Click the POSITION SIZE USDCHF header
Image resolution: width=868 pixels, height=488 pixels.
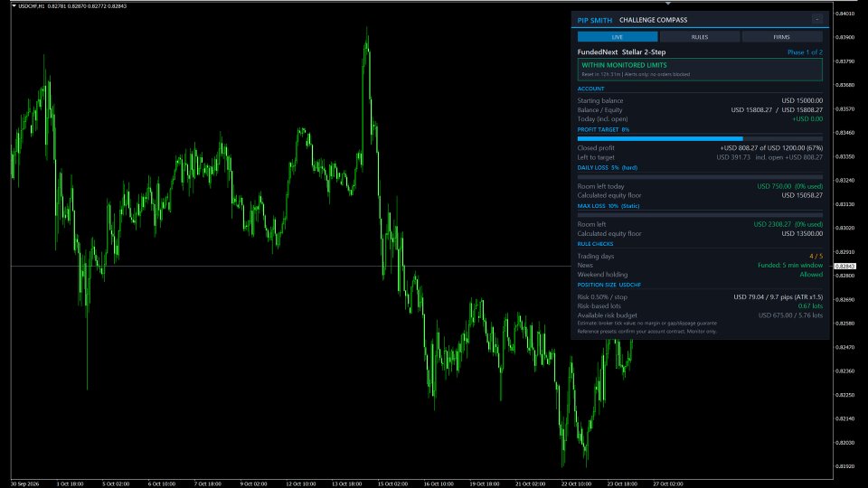click(609, 285)
